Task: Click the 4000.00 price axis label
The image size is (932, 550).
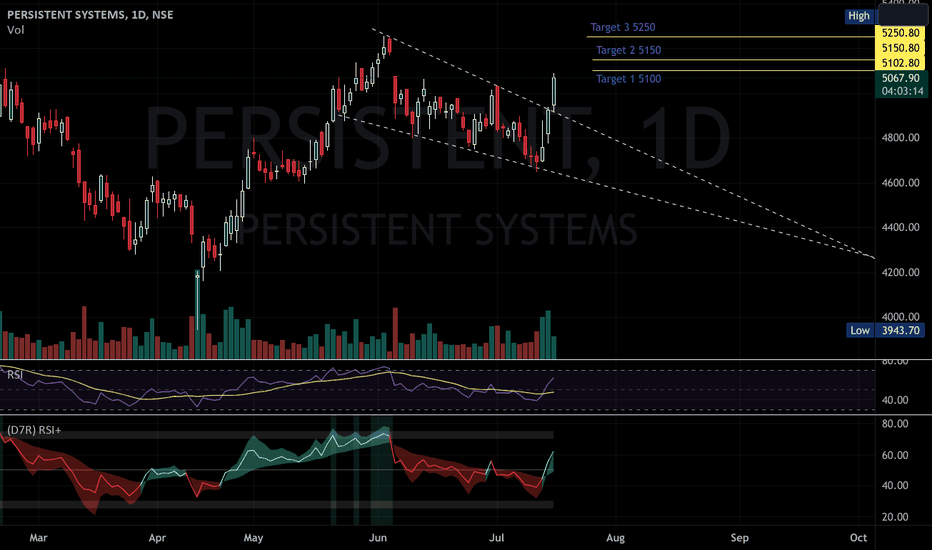Action: coord(900,318)
